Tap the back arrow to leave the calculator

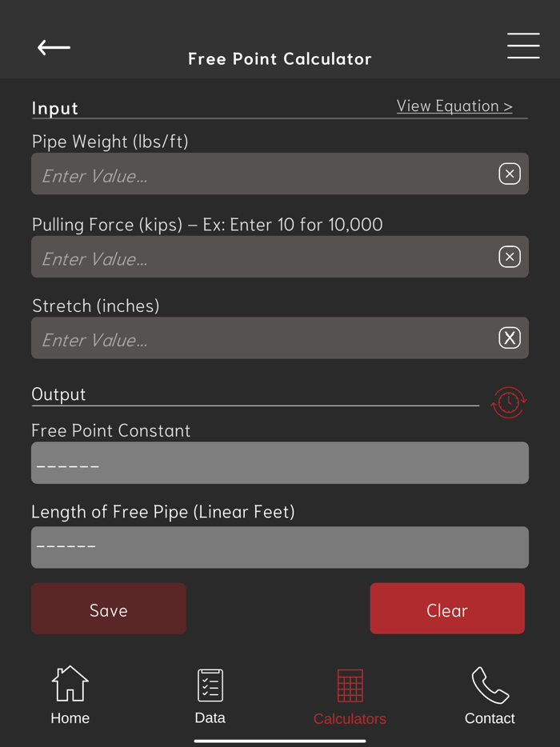tap(53, 48)
